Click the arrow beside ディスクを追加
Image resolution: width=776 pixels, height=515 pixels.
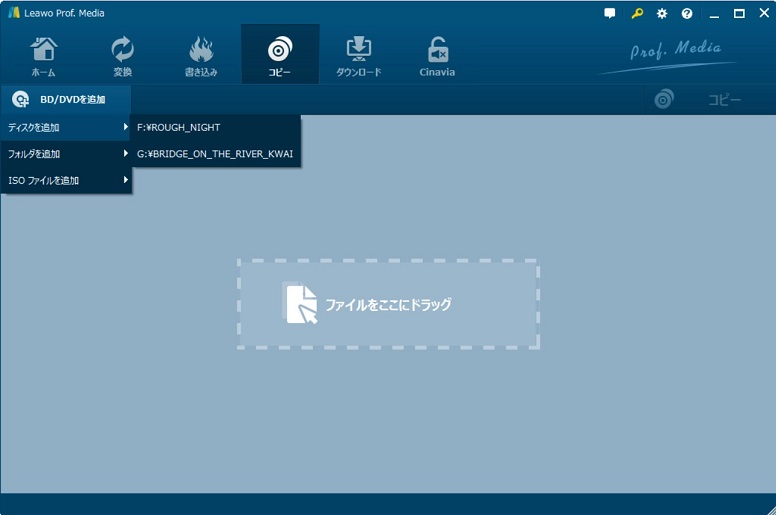[125, 128]
